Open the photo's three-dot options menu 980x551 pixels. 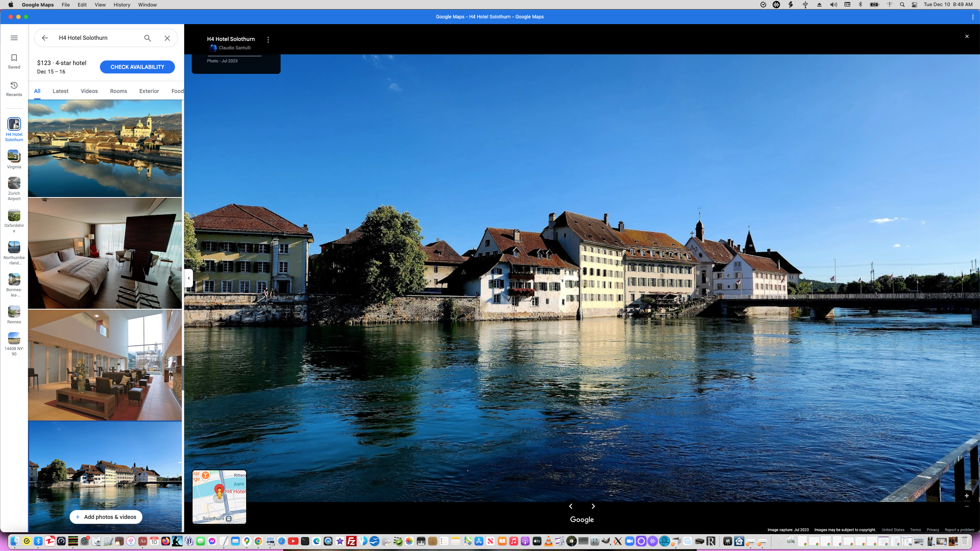pos(268,40)
